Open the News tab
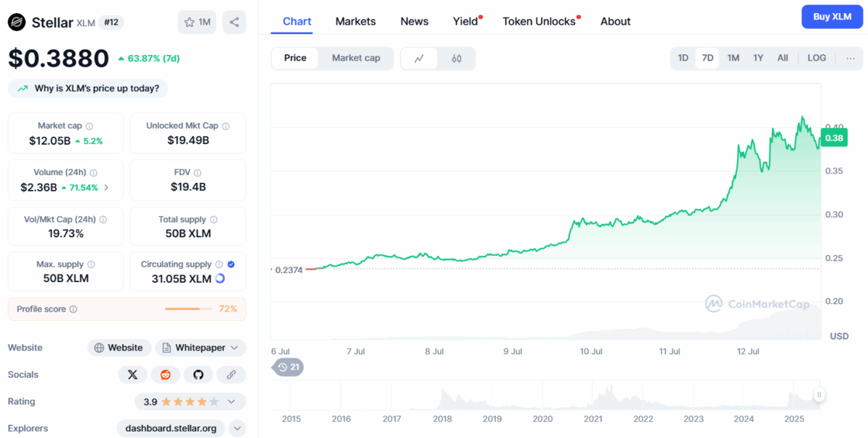868x438 pixels. 414,22
